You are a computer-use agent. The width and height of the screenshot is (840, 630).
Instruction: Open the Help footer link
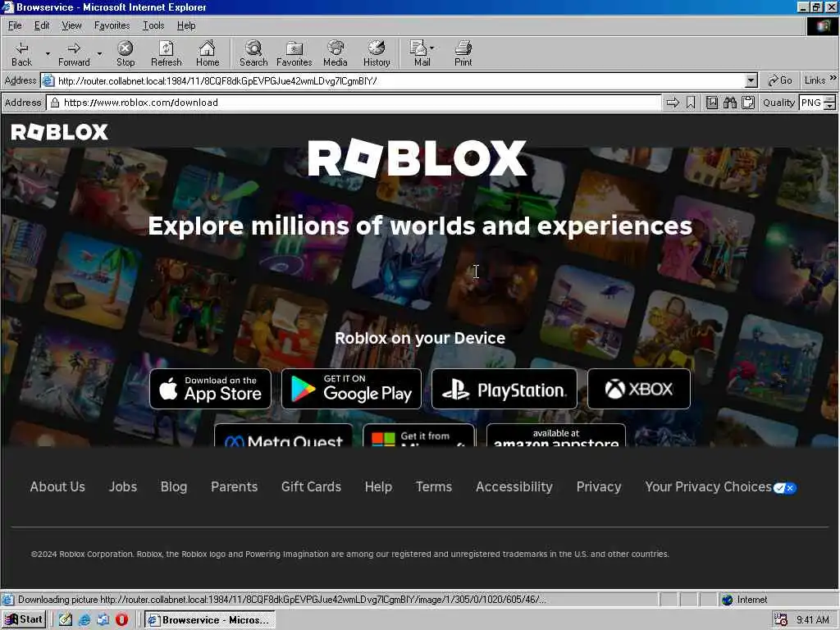[378, 486]
